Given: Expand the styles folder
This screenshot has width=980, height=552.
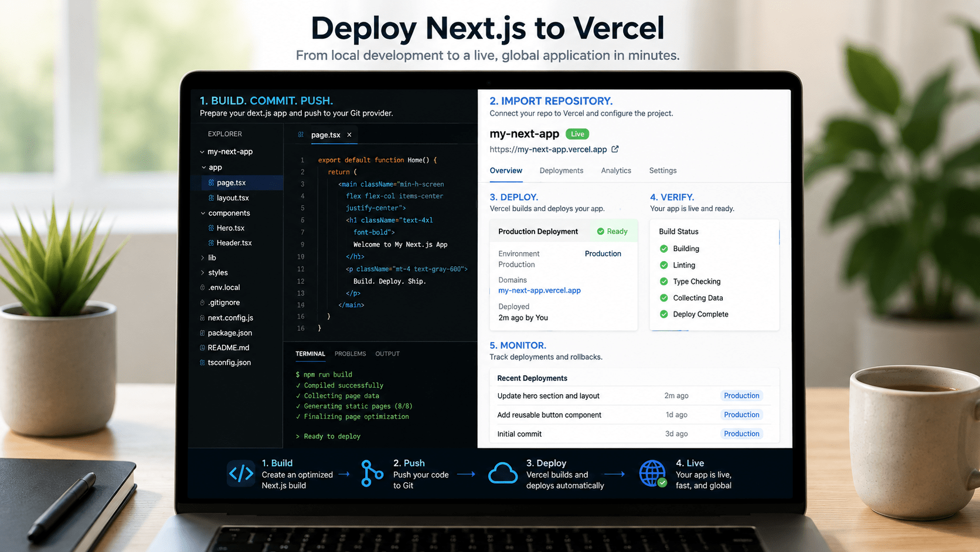Looking at the screenshot, I should 203,273.
